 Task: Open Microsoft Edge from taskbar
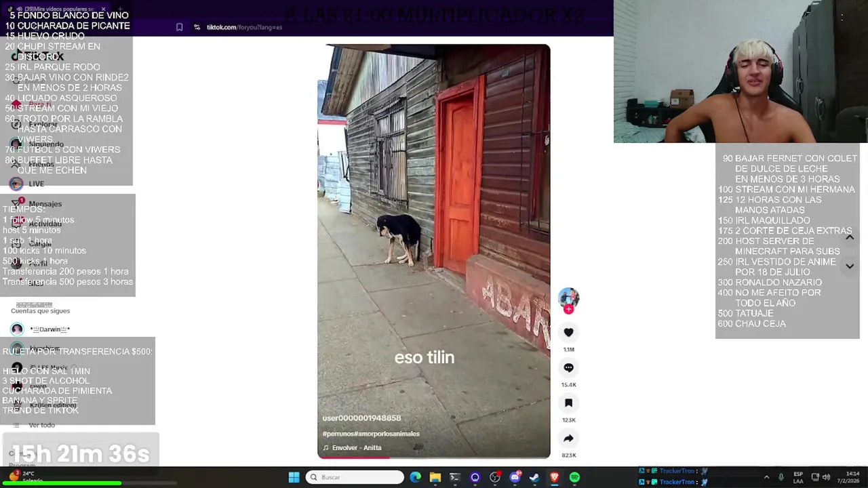[x=416, y=477]
